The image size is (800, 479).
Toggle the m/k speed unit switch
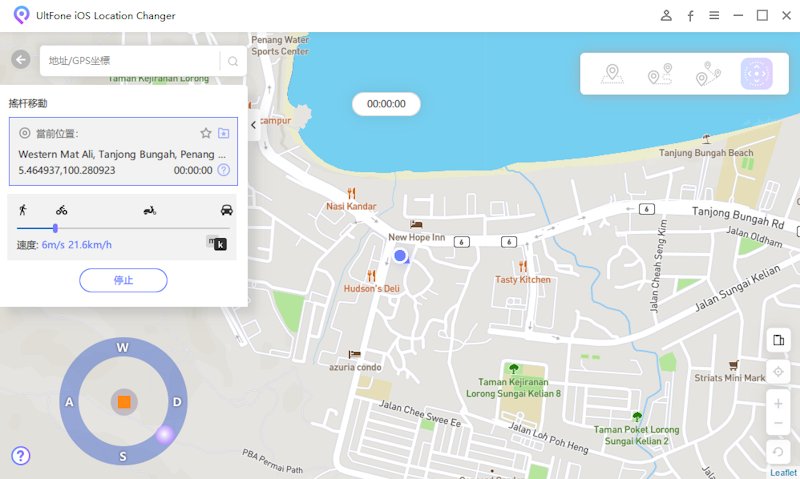pos(216,243)
